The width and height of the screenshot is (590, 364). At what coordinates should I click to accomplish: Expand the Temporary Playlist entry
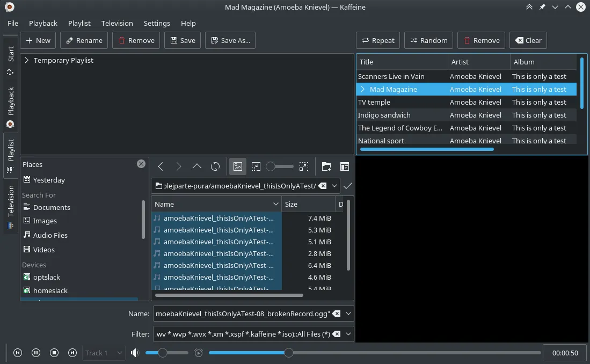26,61
